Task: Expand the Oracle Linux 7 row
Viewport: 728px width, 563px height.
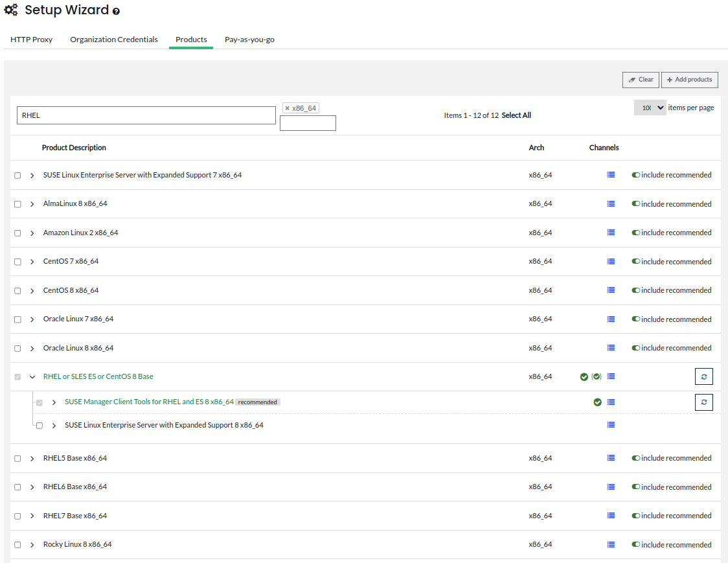Action: [x=32, y=319]
